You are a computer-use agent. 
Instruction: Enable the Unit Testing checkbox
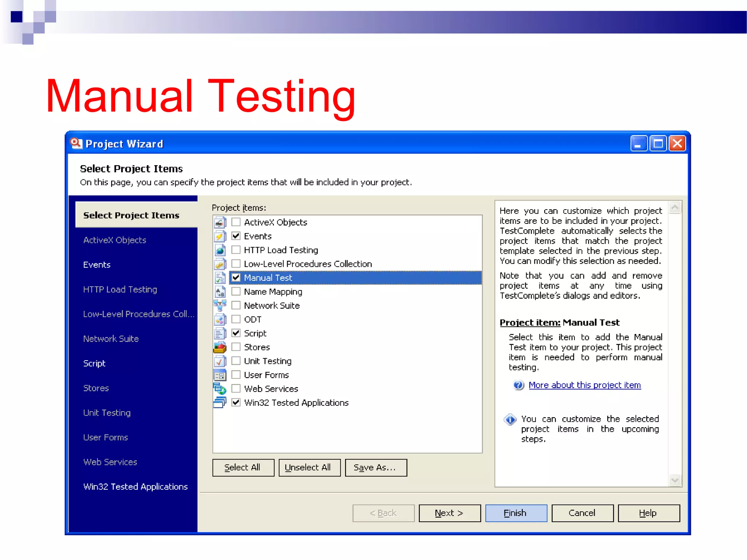(236, 361)
